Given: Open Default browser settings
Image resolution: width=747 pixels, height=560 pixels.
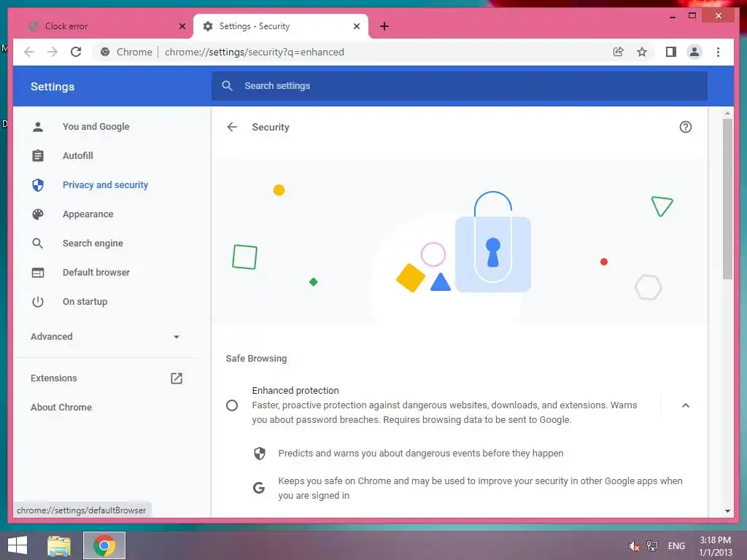Looking at the screenshot, I should click(x=96, y=273).
